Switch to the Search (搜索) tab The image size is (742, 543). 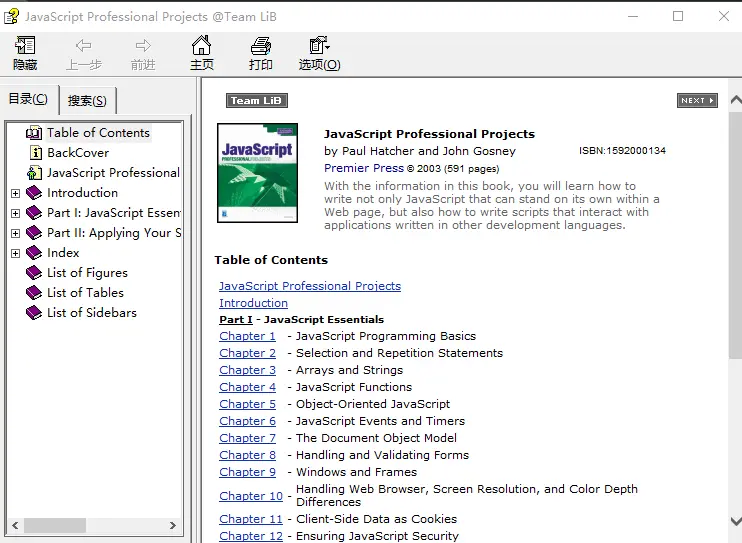89,100
